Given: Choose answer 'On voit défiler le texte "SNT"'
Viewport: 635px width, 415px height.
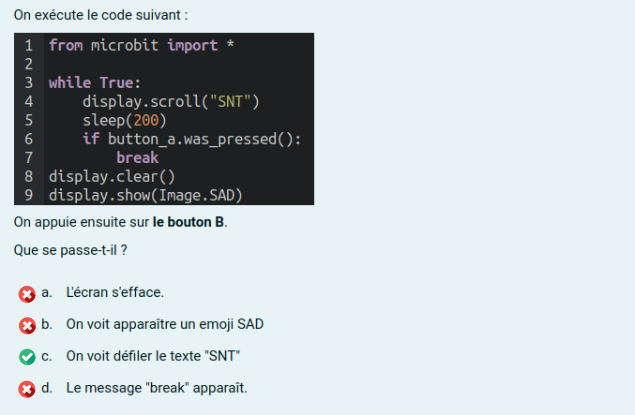Looking at the screenshot, I should (x=153, y=356).
